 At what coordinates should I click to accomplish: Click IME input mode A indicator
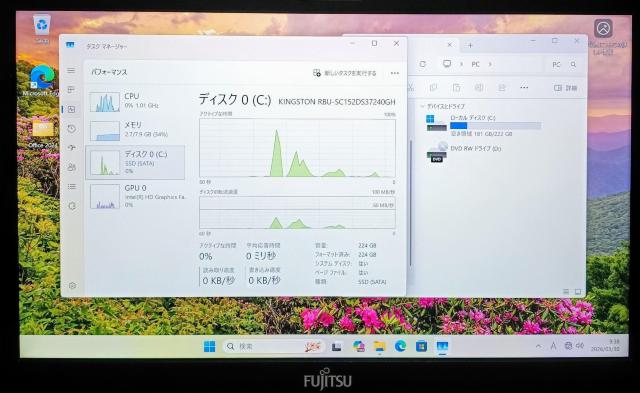pyautogui.click(x=553, y=346)
